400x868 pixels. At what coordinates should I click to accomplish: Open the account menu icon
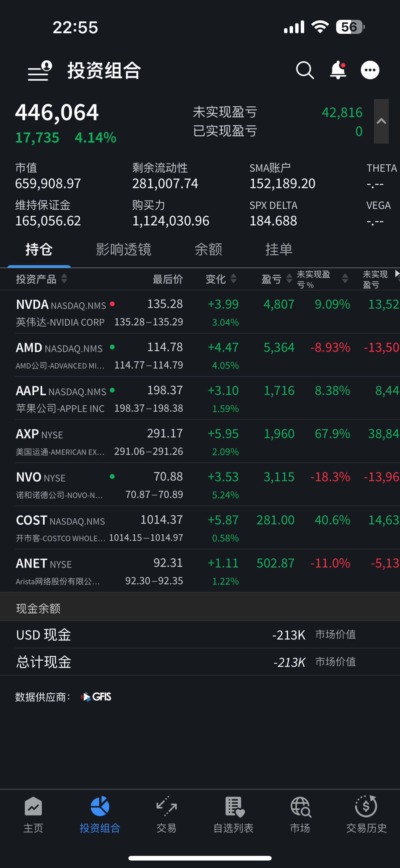[40, 71]
